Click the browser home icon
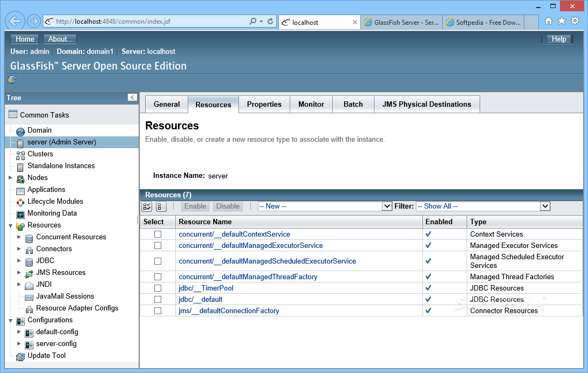This screenshot has height=373, width=588. click(548, 21)
